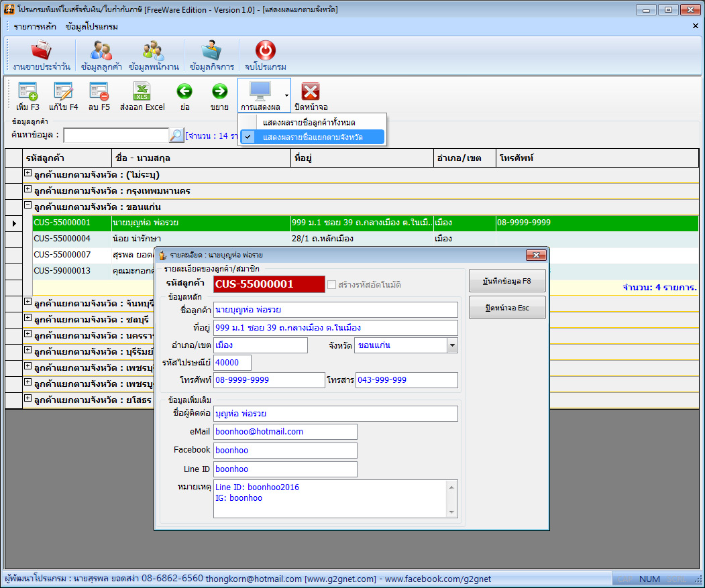Open main menu (รายการหลัก)
Screen dimensions: 705x588
pos(35,27)
